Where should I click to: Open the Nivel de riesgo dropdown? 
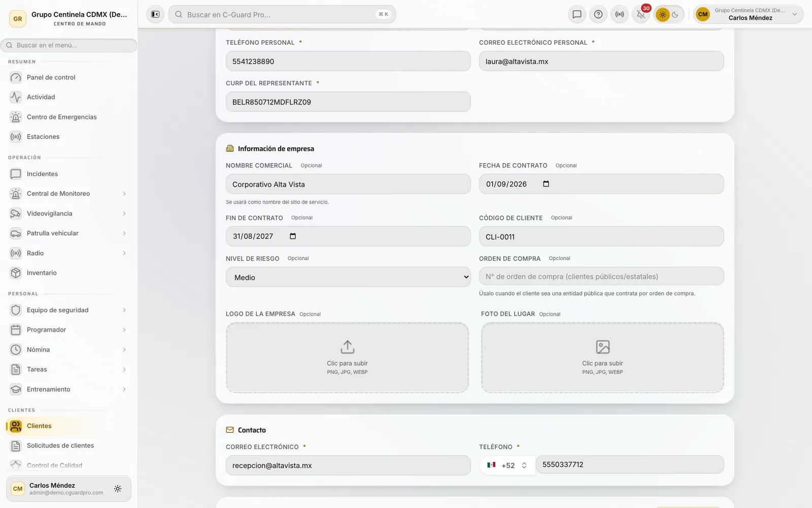point(348,277)
